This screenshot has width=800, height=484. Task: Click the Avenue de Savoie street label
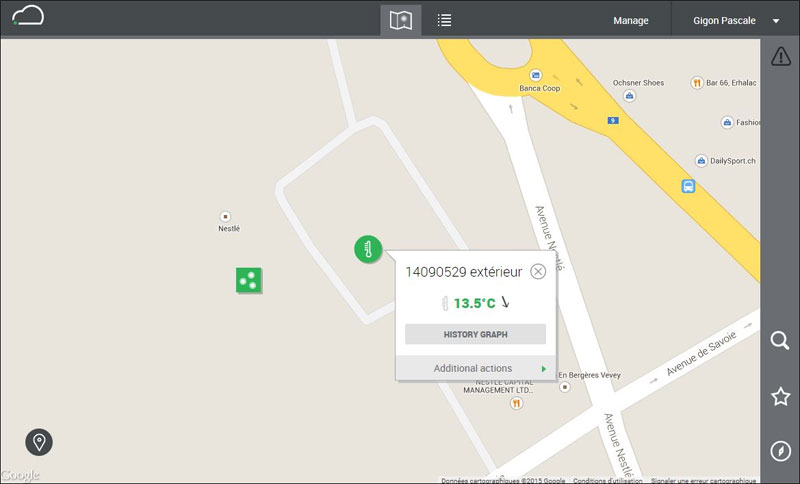[x=702, y=353]
